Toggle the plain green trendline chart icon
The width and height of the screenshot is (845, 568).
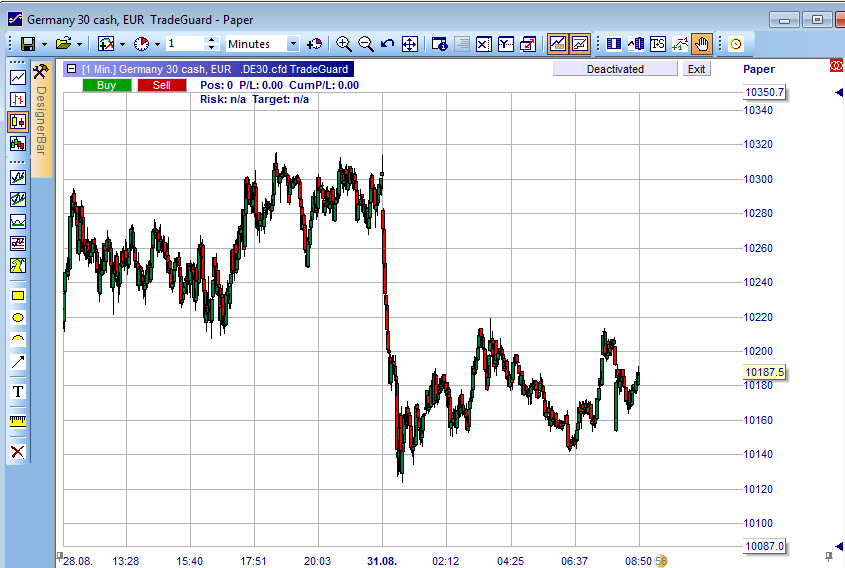tap(18, 177)
